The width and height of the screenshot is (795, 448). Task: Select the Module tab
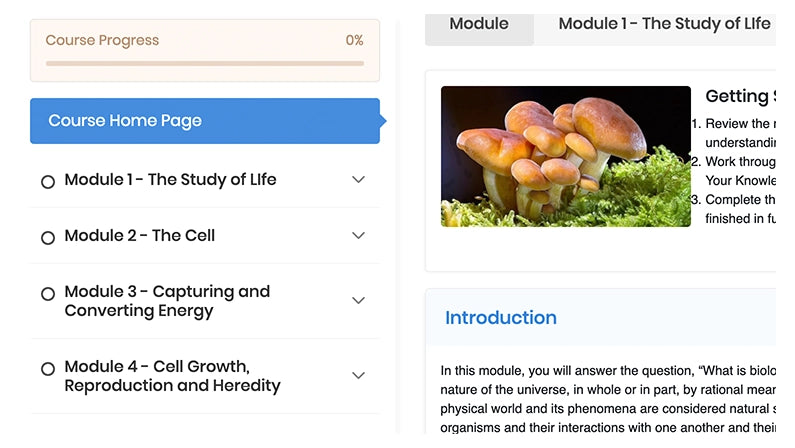[x=479, y=24]
